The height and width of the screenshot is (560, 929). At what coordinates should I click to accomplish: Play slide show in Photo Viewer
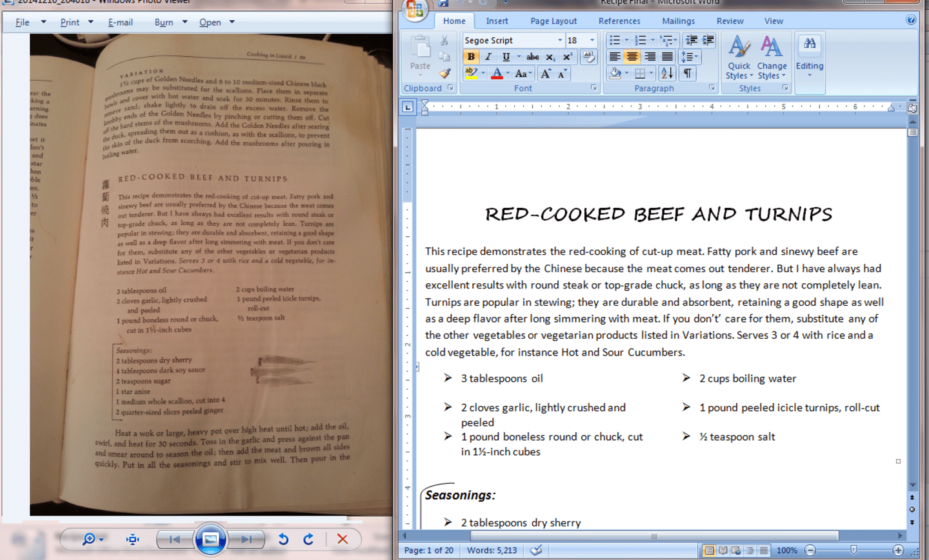[x=210, y=539]
